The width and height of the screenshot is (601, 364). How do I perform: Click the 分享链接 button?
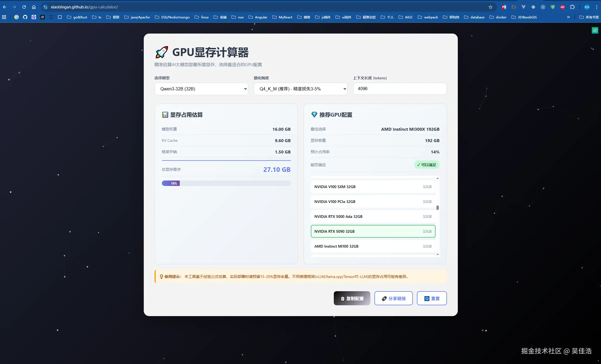pos(393,298)
